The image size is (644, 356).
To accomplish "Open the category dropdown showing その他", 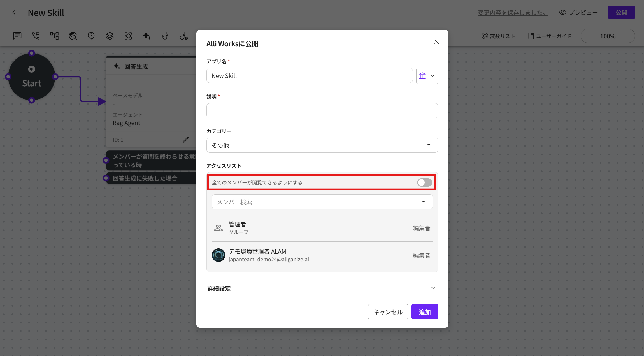I will click(x=322, y=145).
